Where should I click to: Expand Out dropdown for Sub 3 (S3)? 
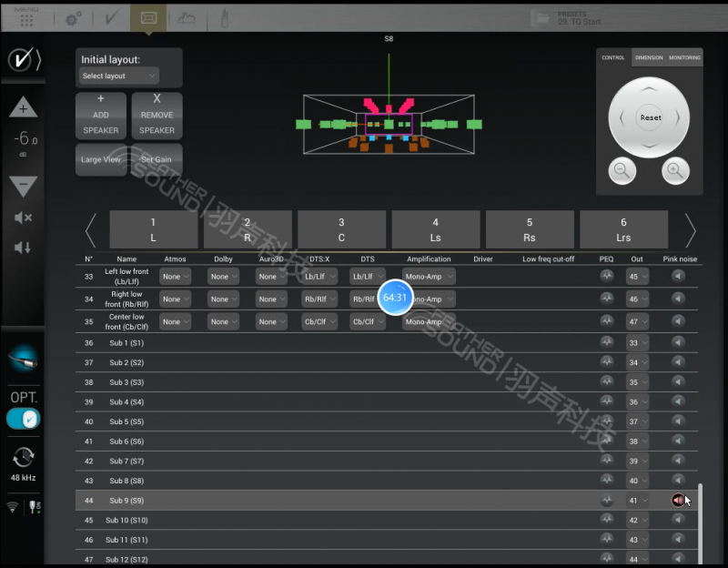pyautogui.click(x=638, y=382)
